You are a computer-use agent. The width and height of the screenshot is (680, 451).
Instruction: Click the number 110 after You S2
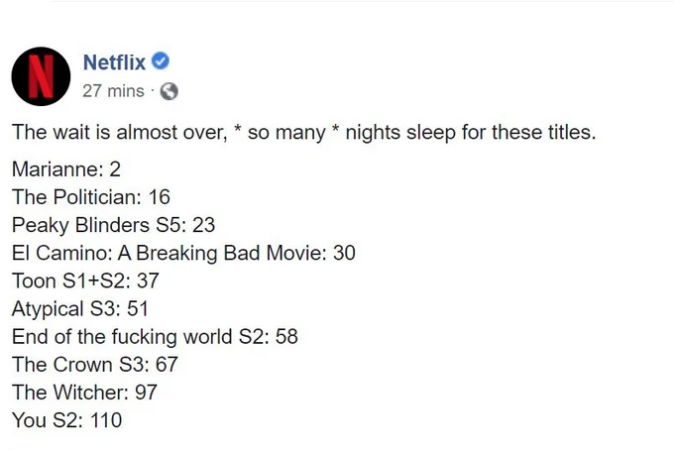click(106, 421)
